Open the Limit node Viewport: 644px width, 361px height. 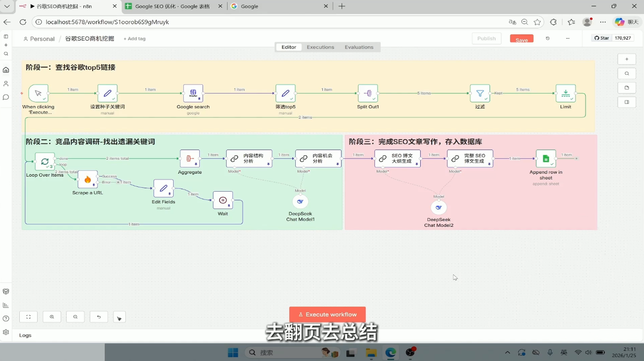[565, 93]
